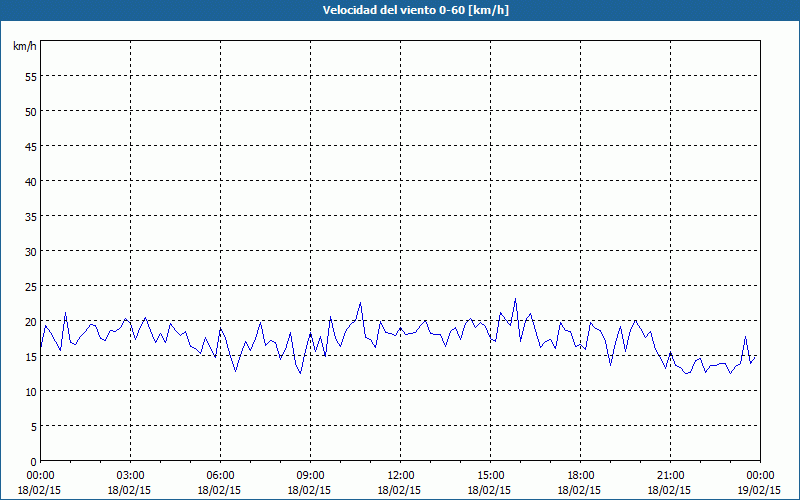
Task: Click the 18/02/15 date under 12:00
Action: click(399, 490)
